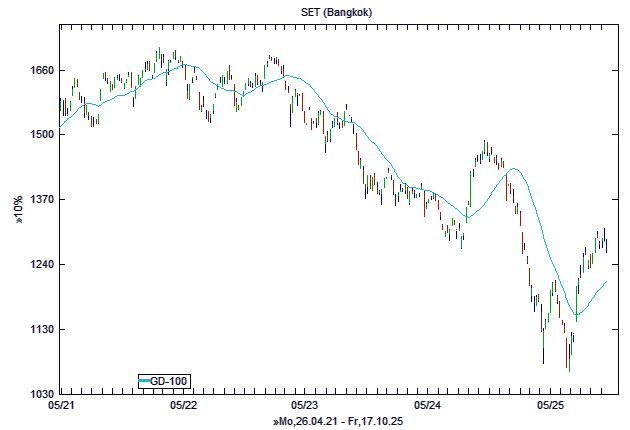Select the 05/23 date marker on x-axis
630x430 pixels.
306,406
